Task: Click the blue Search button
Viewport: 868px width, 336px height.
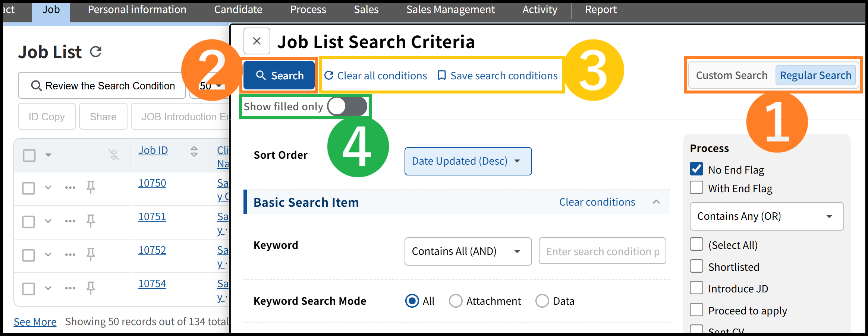Action: point(279,76)
